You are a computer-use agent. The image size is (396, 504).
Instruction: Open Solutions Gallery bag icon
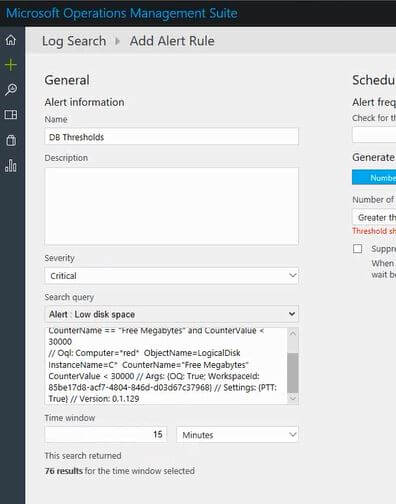click(11, 140)
